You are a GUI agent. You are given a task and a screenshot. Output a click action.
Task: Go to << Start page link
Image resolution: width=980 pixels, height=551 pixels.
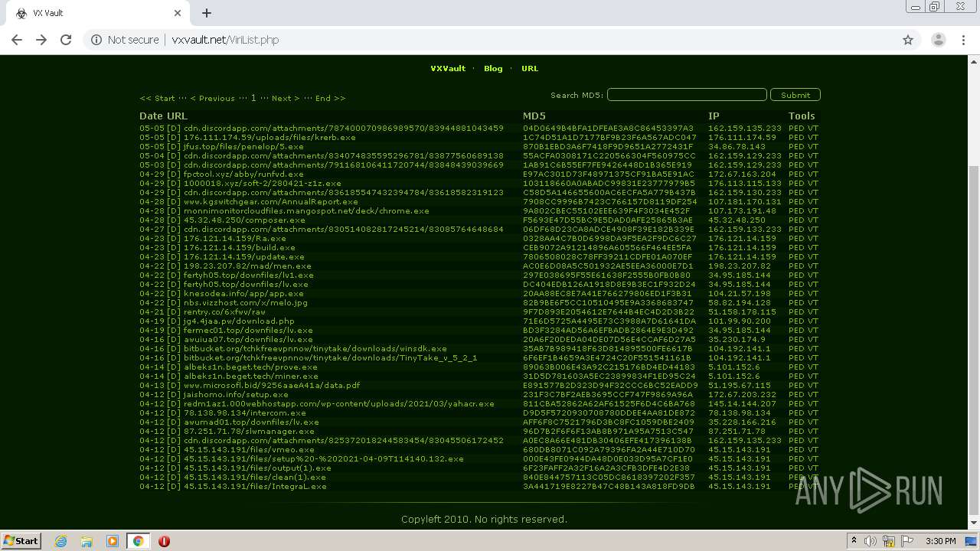(157, 98)
